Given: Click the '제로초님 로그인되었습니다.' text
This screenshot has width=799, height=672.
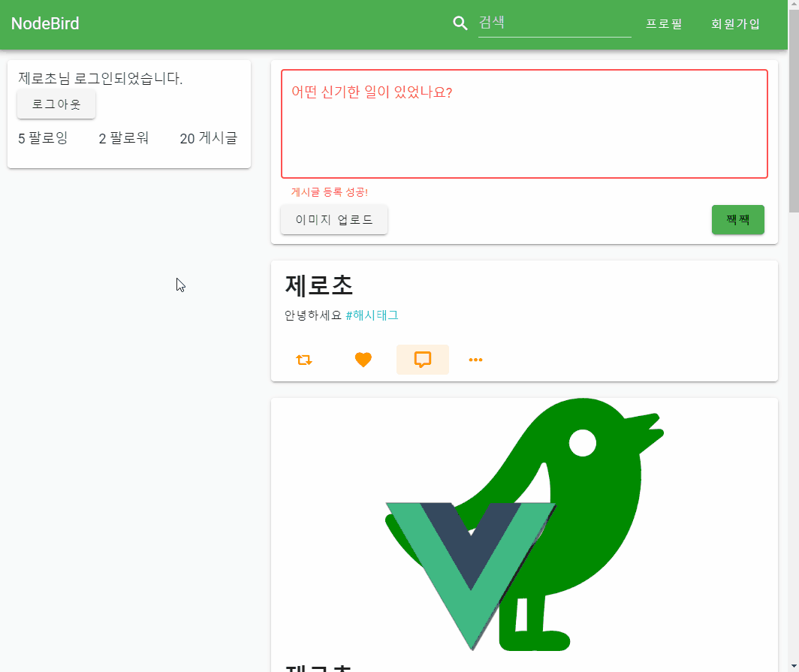Looking at the screenshot, I should (x=101, y=78).
